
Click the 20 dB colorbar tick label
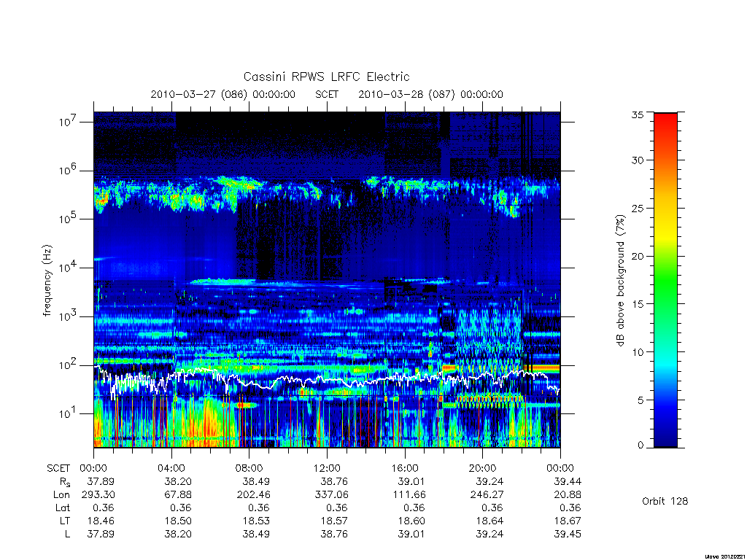point(638,256)
